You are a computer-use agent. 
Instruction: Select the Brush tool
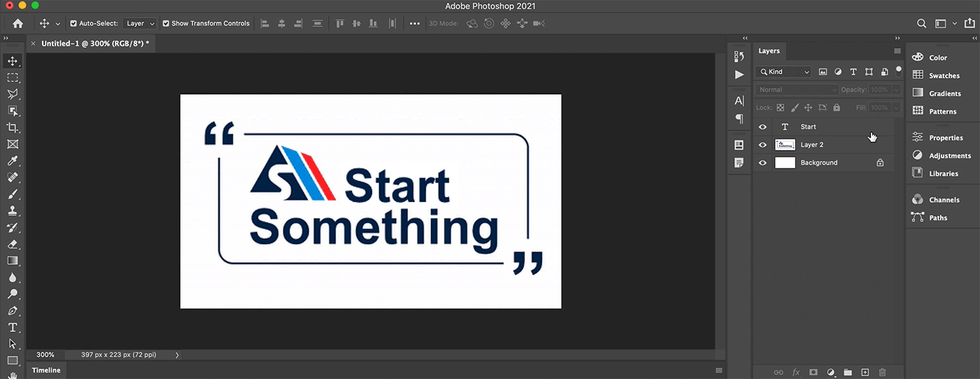(13, 194)
